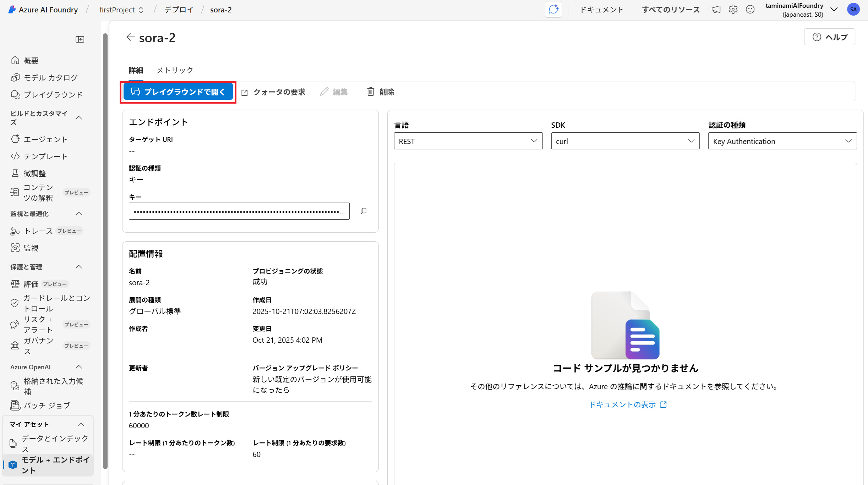
Task: Open the SDK curl dropdown
Action: coord(625,141)
